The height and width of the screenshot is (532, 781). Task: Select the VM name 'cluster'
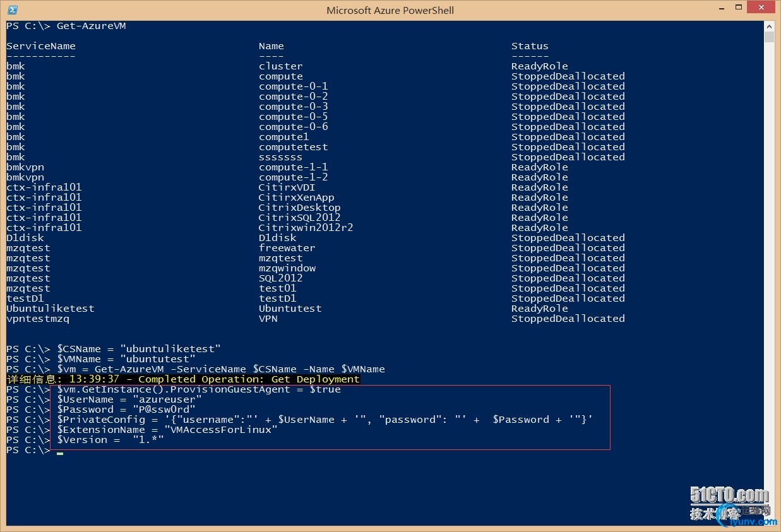[x=281, y=66]
